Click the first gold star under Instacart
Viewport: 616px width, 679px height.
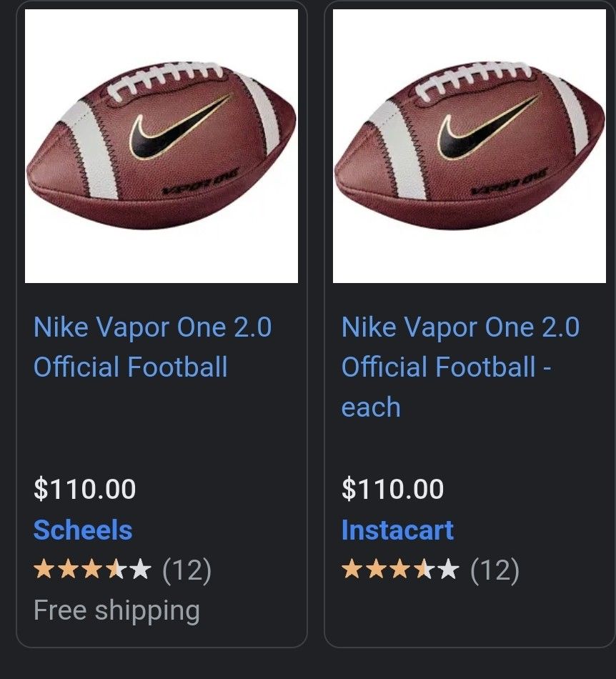coord(352,569)
